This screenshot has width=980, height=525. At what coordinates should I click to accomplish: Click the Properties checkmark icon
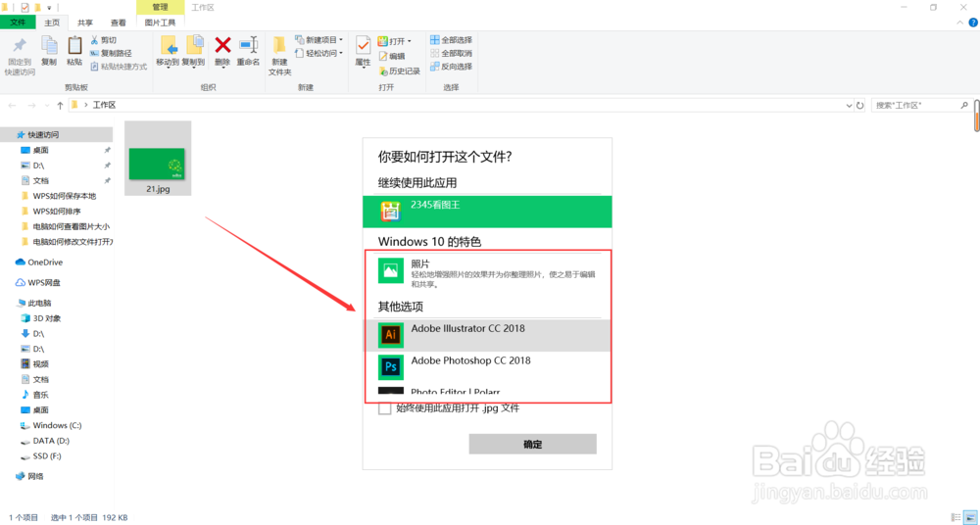[364, 45]
